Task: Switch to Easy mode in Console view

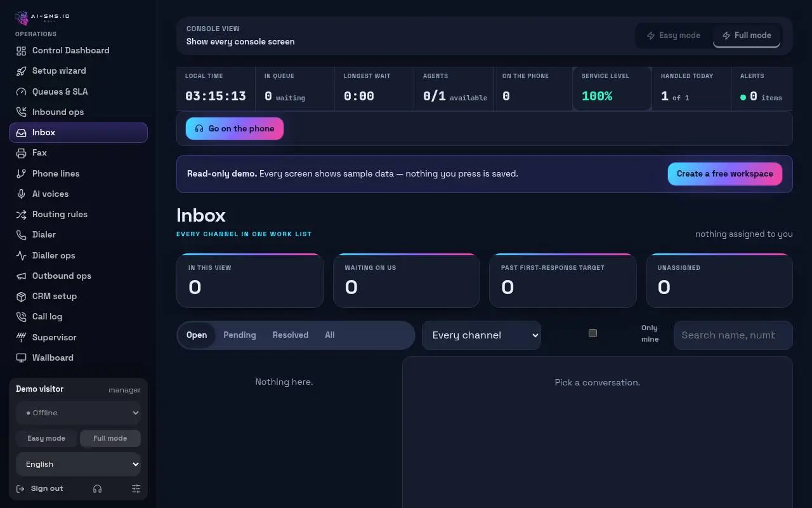Action: [674, 36]
